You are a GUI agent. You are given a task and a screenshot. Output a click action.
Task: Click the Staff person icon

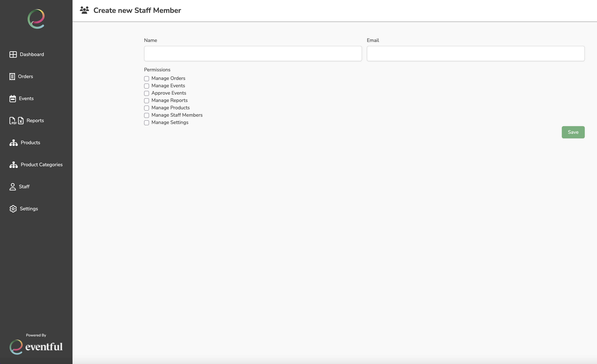click(13, 187)
